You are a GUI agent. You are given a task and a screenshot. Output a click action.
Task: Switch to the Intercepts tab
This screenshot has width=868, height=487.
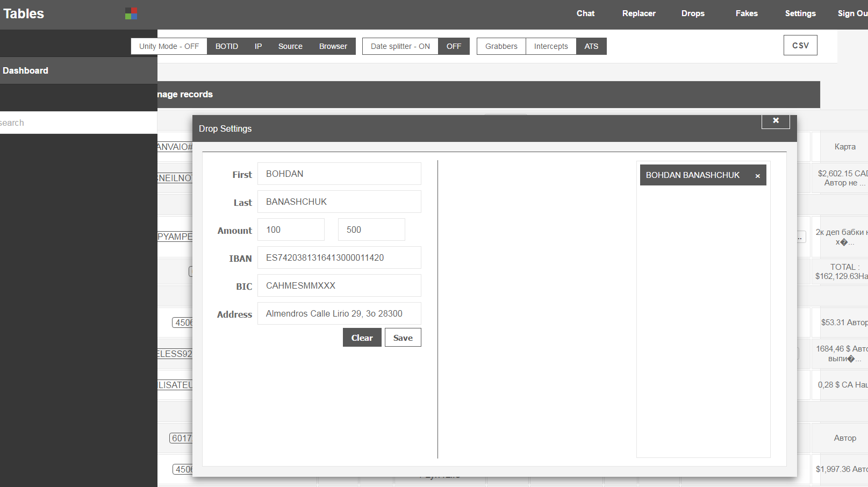[550, 46]
